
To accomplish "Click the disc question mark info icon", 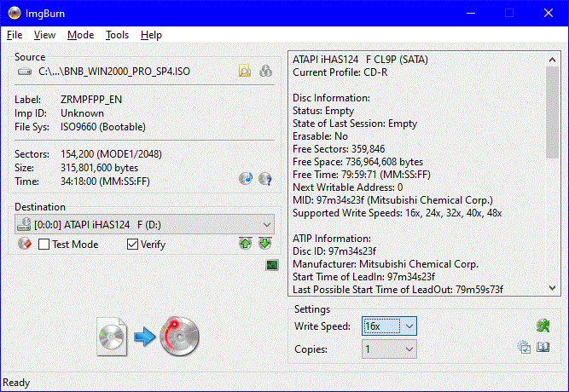I will (265, 178).
